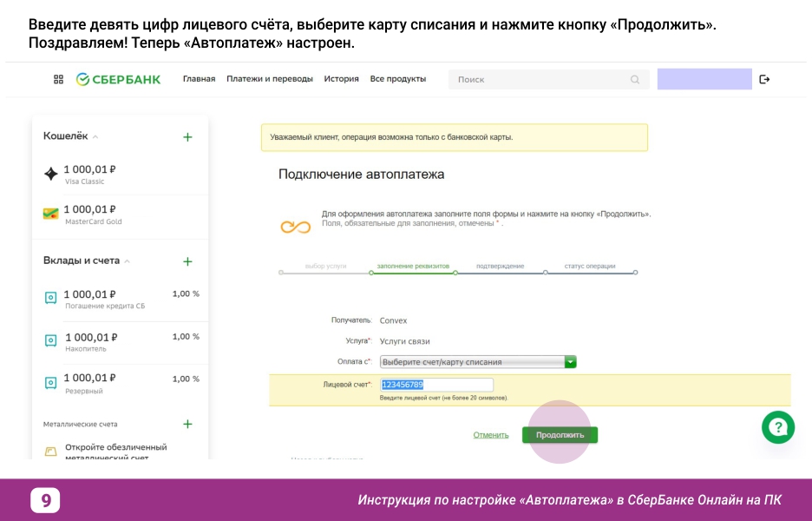Open Все продукты menu

click(x=397, y=79)
